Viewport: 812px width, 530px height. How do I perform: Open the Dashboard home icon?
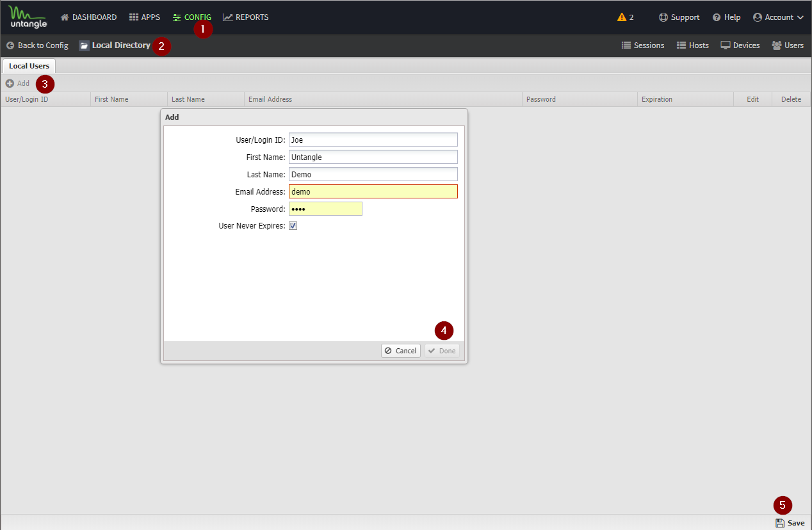(65, 17)
